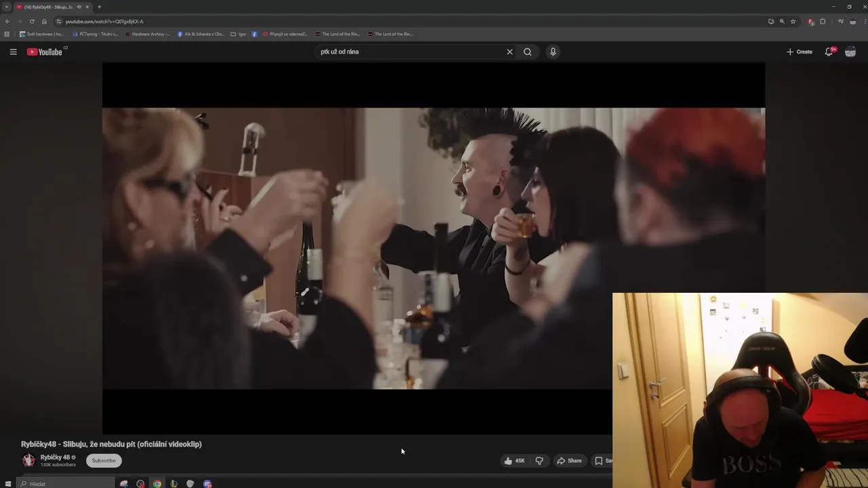Click the video title text
Image resolution: width=868 pixels, height=488 pixels.
(x=111, y=444)
